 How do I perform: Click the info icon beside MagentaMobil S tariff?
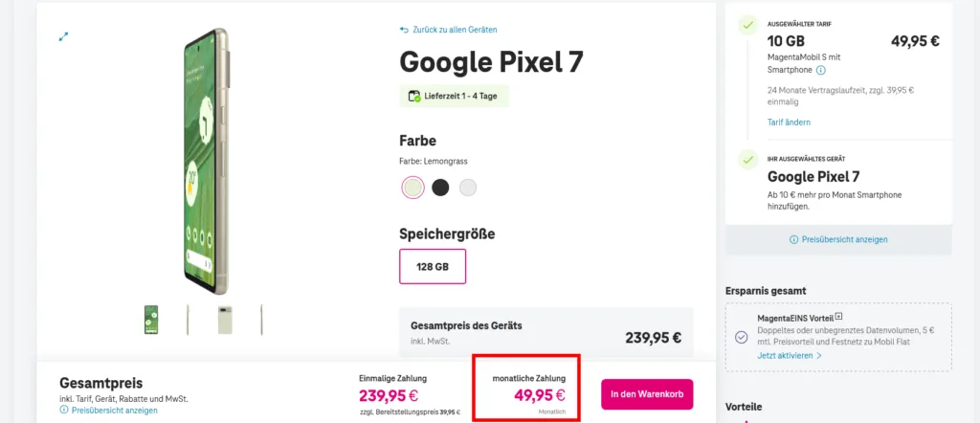tap(821, 70)
